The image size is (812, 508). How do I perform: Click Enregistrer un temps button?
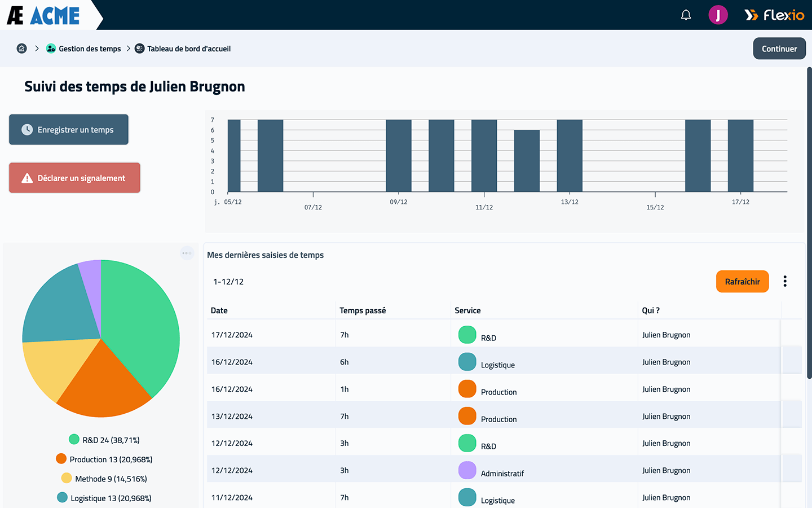(x=69, y=130)
